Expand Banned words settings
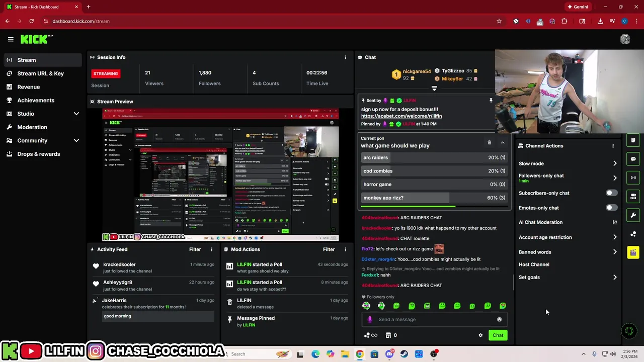Viewport: 644px width, 362px height. point(615,252)
